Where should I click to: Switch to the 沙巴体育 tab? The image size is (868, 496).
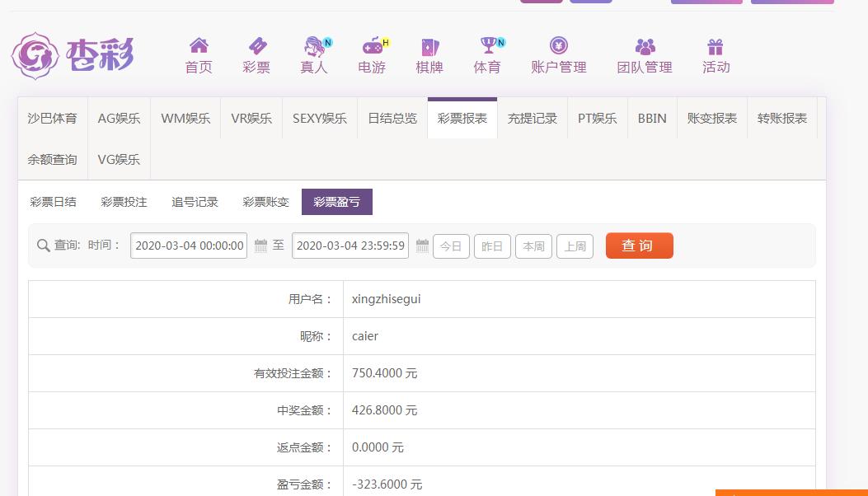(x=53, y=118)
